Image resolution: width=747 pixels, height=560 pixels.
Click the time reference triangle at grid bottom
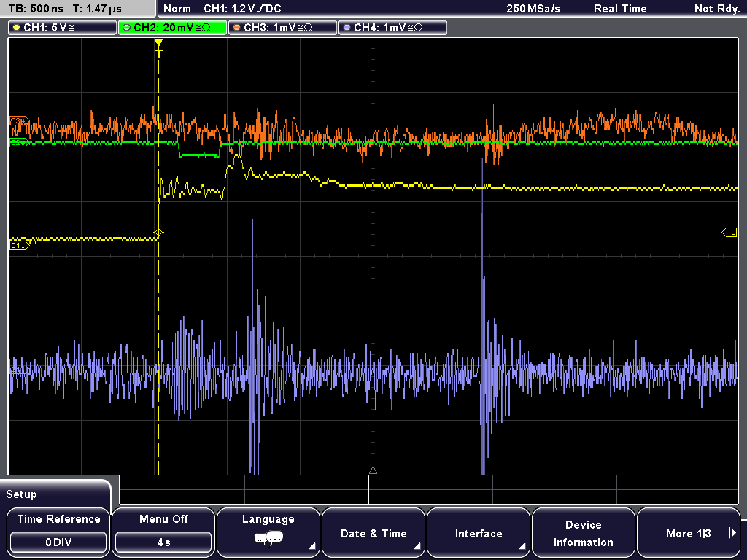[x=373, y=470]
